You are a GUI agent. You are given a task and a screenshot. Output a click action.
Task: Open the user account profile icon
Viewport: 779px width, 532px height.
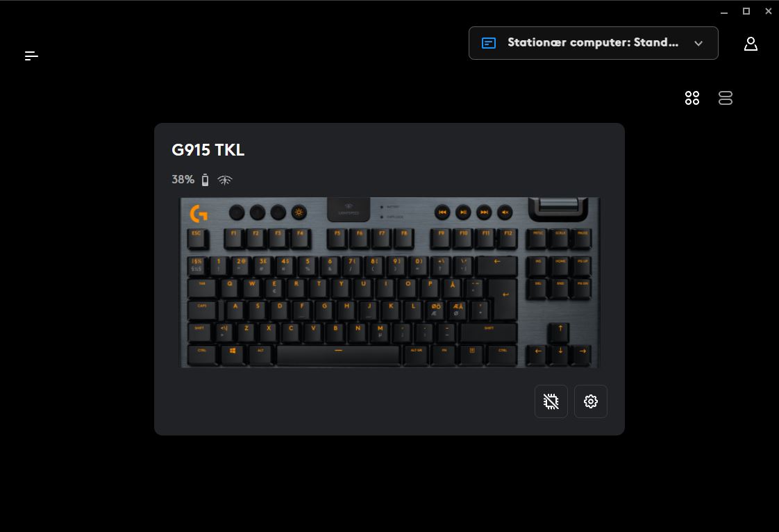point(750,44)
